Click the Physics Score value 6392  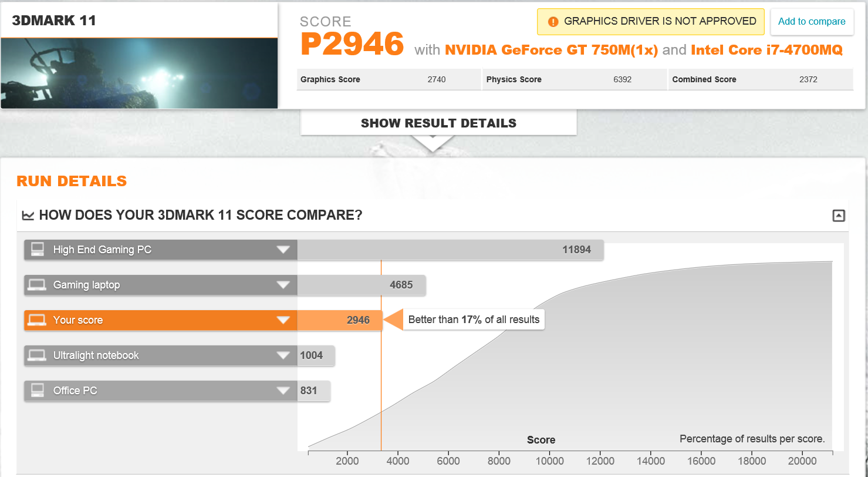pos(622,79)
